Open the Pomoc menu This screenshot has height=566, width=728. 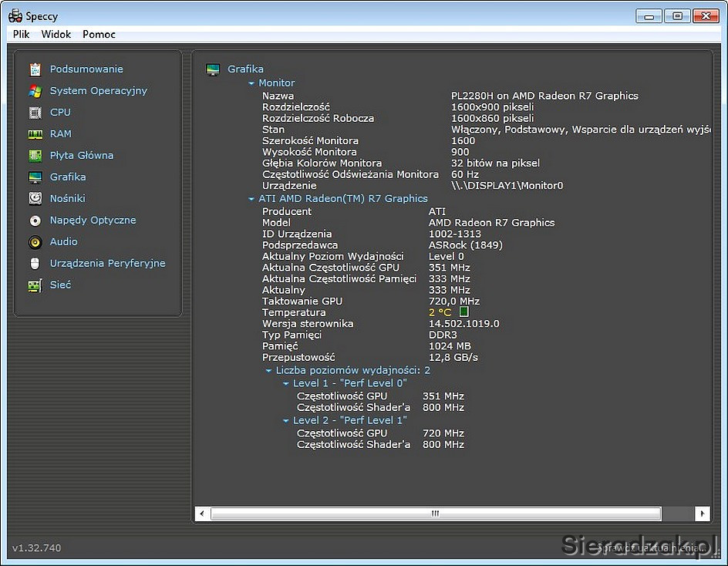(x=99, y=35)
